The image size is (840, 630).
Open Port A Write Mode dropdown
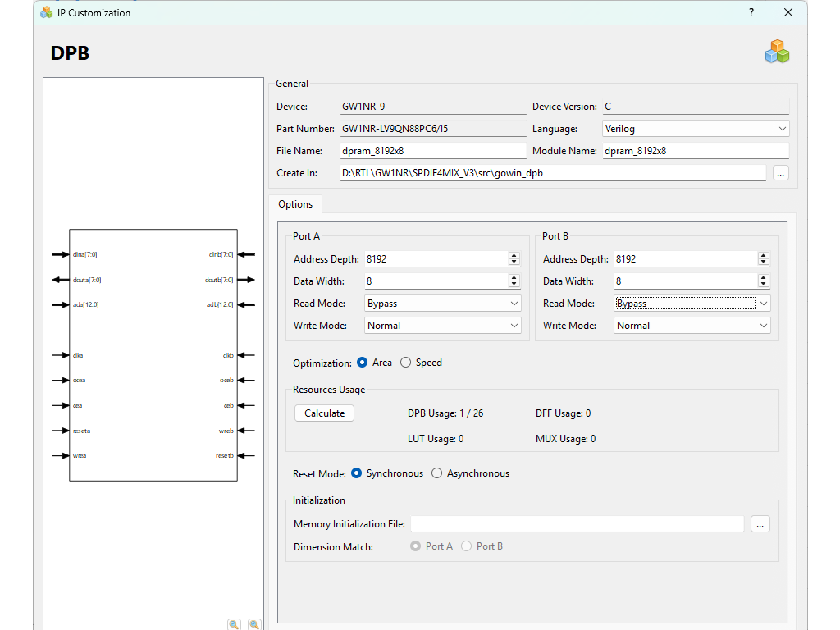tap(443, 326)
